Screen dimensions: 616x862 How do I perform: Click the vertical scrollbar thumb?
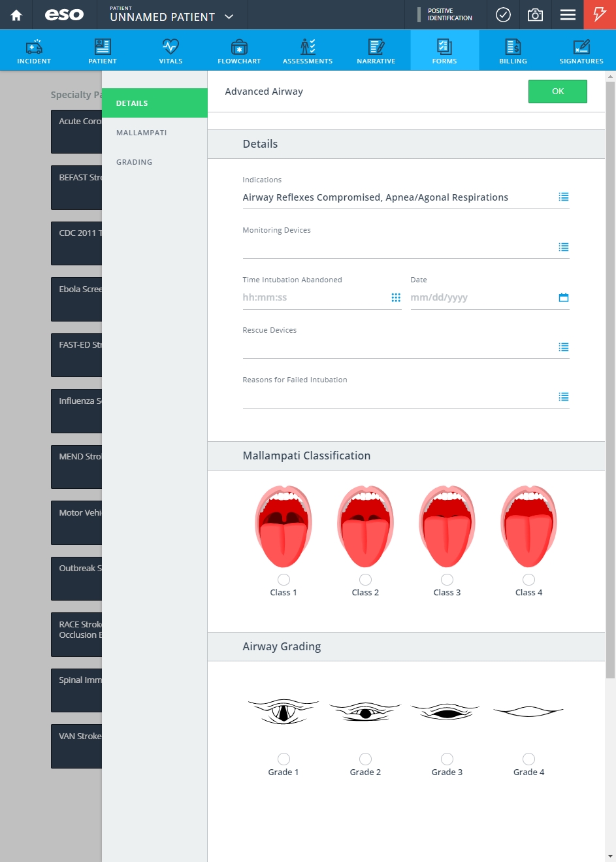click(611, 379)
